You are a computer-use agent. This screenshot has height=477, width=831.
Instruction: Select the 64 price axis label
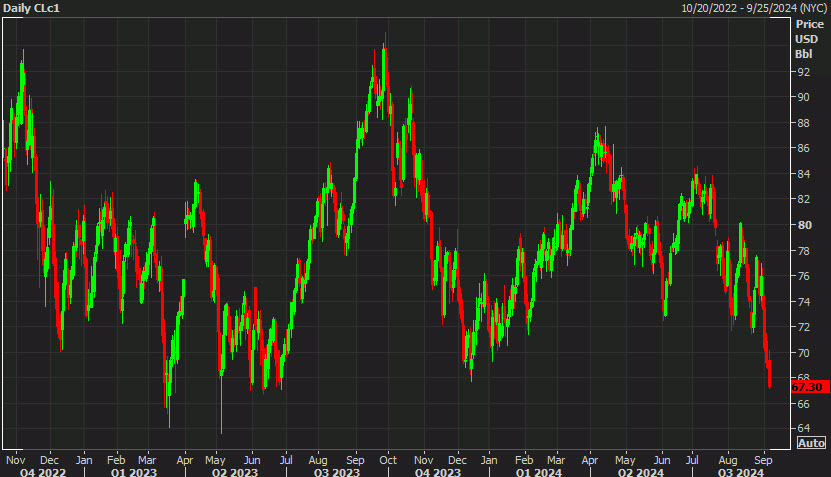(x=804, y=428)
